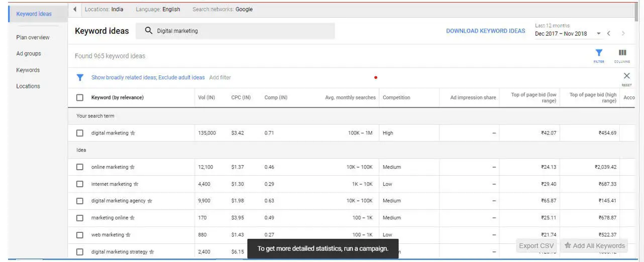Open Locations in sidebar
The width and height of the screenshot is (644, 262).
(x=28, y=86)
